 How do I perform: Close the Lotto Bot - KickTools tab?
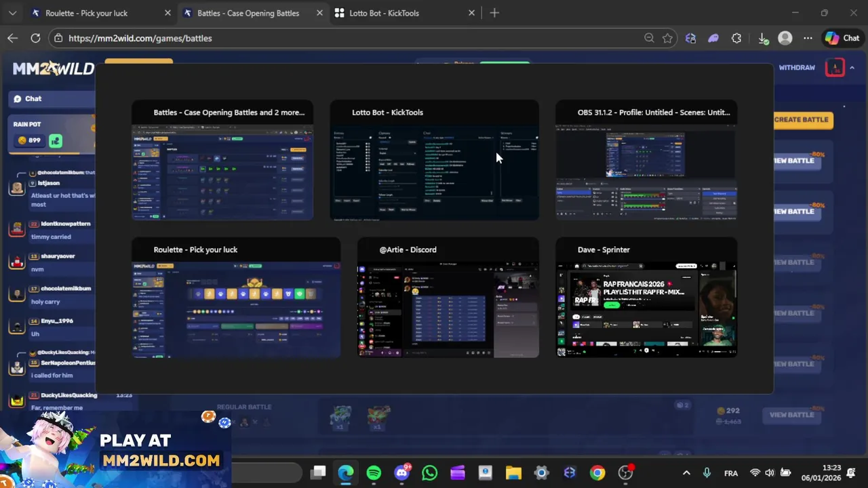coord(472,13)
